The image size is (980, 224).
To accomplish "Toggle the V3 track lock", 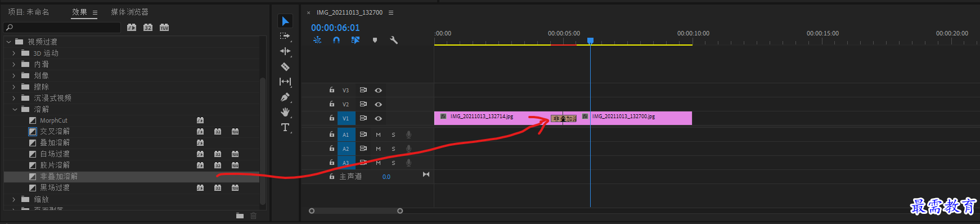I will tap(332, 89).
